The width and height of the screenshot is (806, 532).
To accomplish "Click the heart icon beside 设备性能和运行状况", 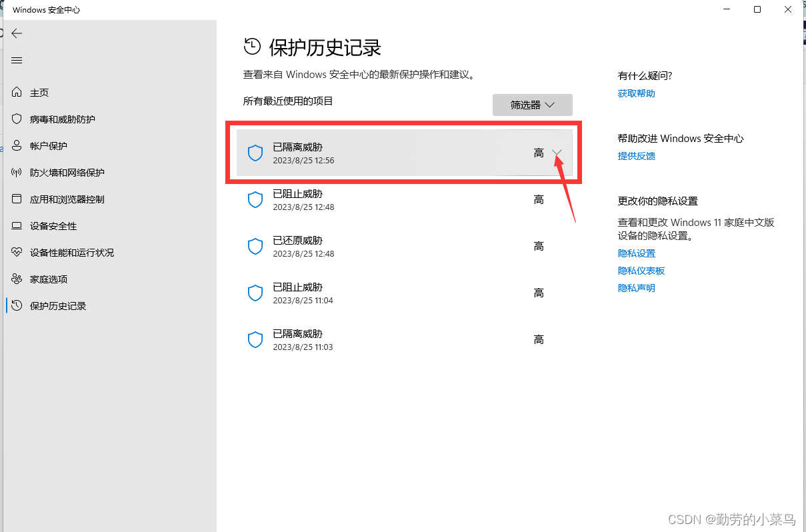I will coord(17,253).
